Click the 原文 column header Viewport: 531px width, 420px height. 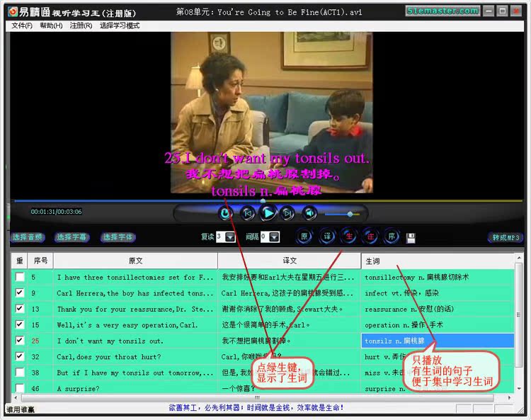pos(135,261)
